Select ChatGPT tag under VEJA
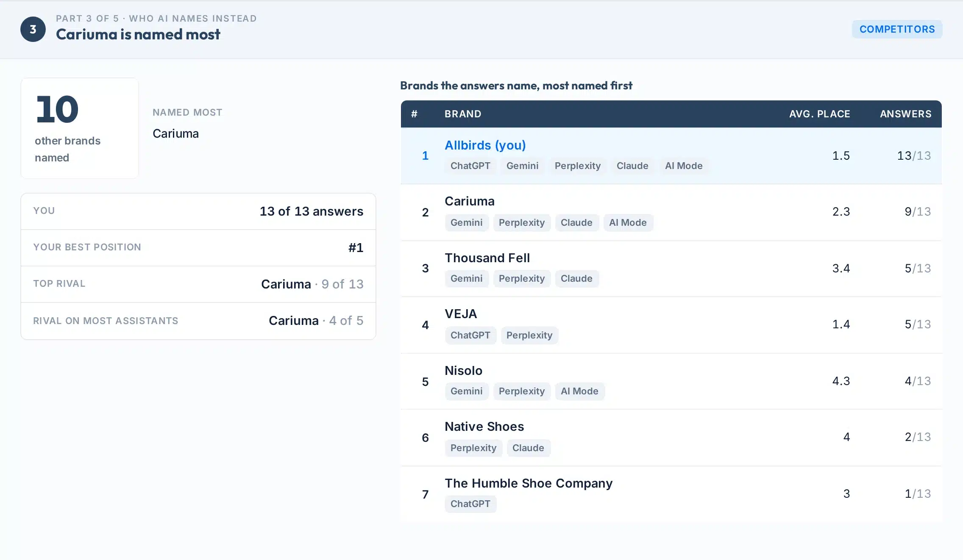This screenshot has height=560, width=963. (x=470, y=335)
